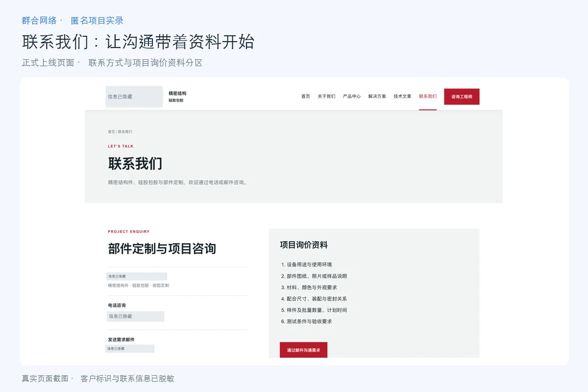This screenshot has width=588, height=392.
Task: Open 产品中心 in the top menu
Action: tap(352, 97)
